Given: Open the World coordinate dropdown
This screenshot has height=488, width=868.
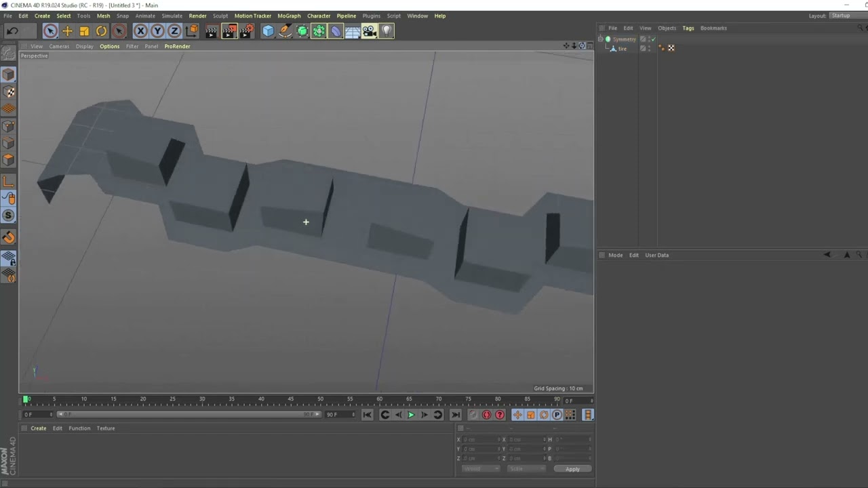Looking at the screenshot, I should [480, 469].
